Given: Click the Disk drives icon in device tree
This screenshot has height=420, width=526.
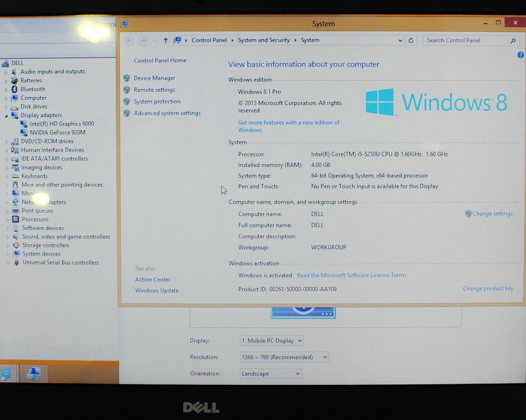Looking at the screenshot, I should (15, 107).
